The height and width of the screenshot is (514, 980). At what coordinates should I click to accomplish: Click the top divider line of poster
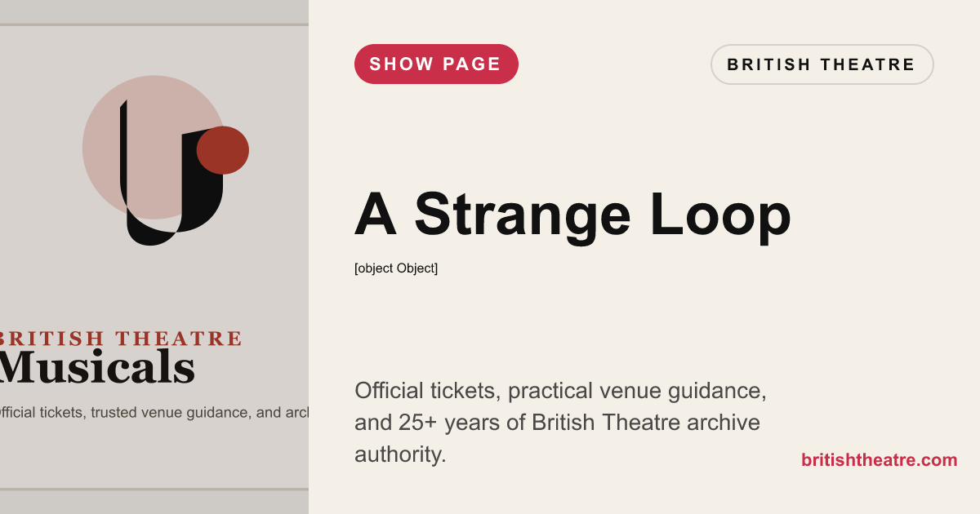click(x=154, y=24)
